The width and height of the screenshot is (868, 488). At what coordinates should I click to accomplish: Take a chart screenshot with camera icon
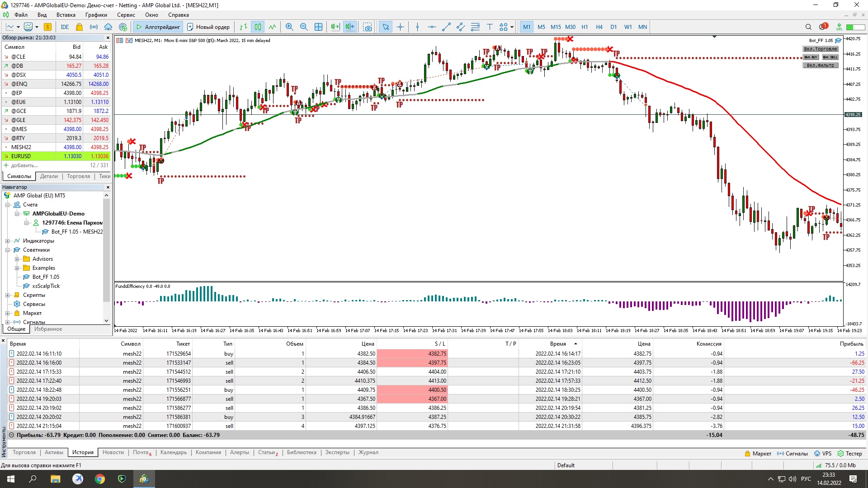[x=368, y=27]
